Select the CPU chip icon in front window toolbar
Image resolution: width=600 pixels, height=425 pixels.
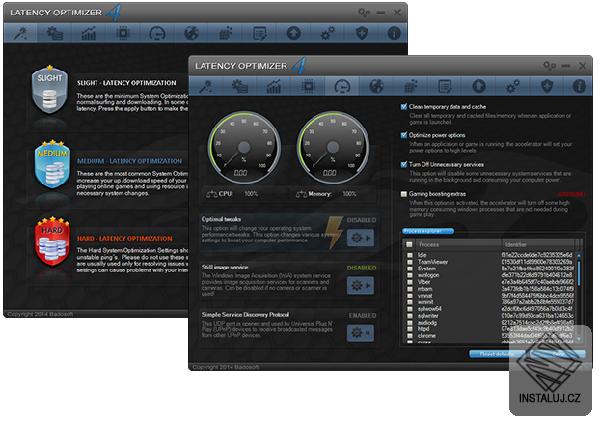pos(308,86)
